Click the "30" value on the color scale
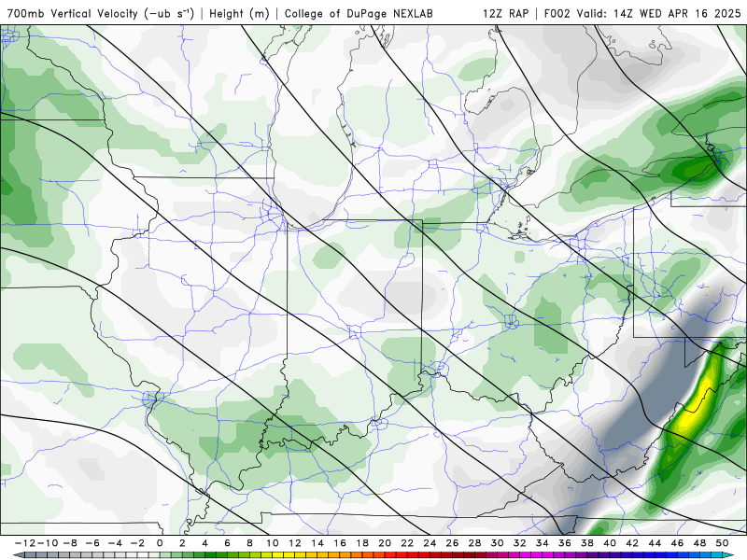747x560 pixels. tap(497, 543)
